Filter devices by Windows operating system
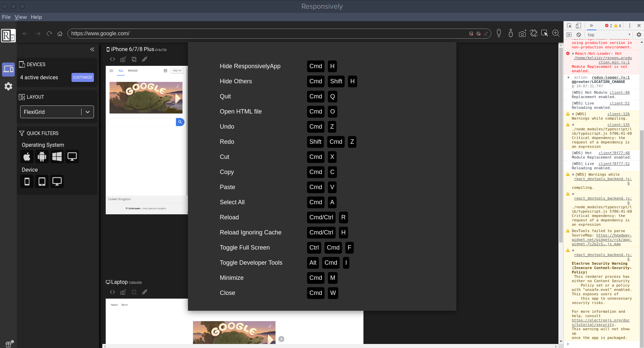 coord(57,157)
